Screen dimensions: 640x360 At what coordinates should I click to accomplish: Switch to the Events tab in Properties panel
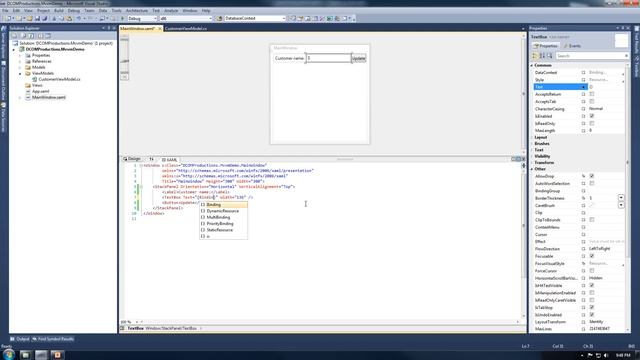(x=573, y=46)
